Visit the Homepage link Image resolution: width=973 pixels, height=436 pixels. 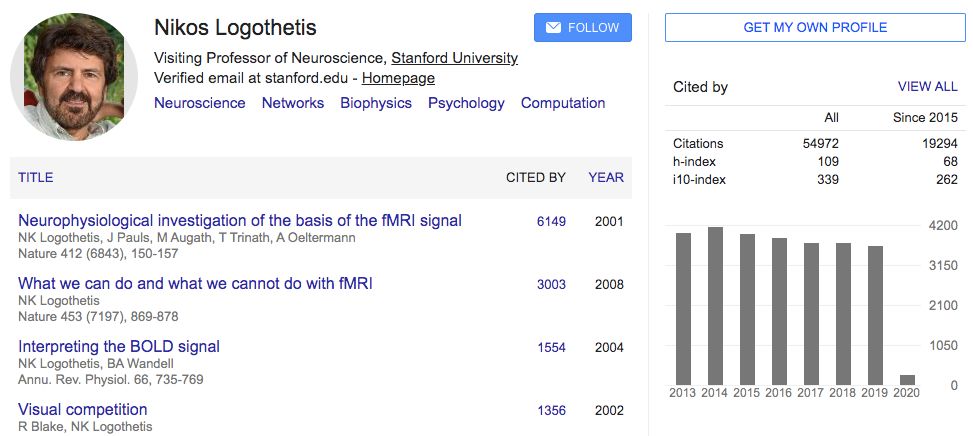pyautogui.click(x=398, y=78)
